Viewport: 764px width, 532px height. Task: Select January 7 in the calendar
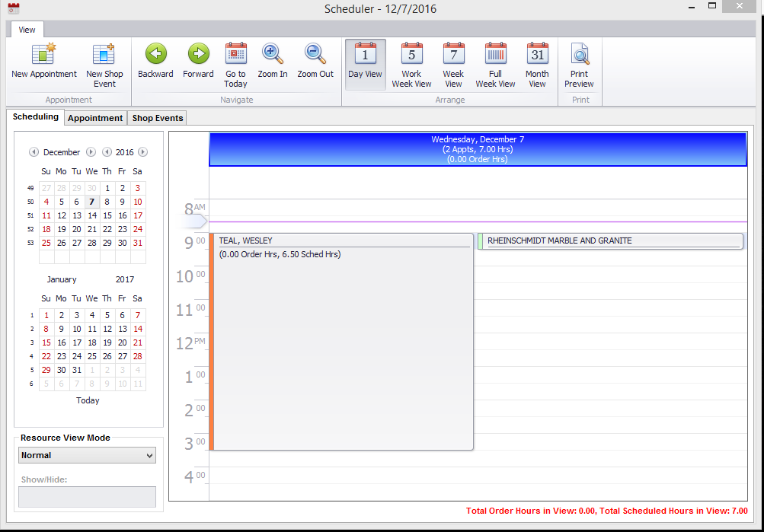[138, 315]
